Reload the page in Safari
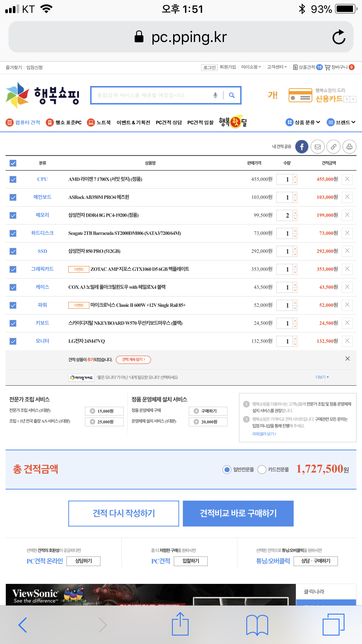 (x=339, y=37)
